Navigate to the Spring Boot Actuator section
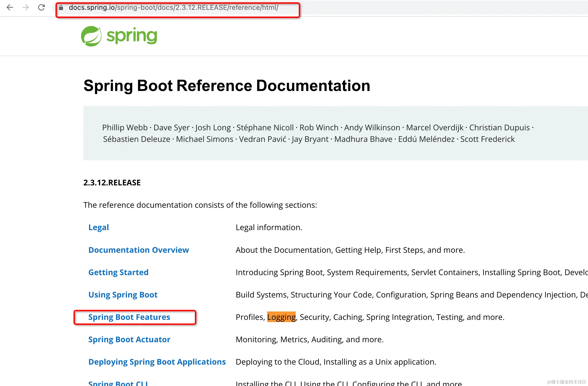Viewport: 588px width, 386px height. pos(129,339)
